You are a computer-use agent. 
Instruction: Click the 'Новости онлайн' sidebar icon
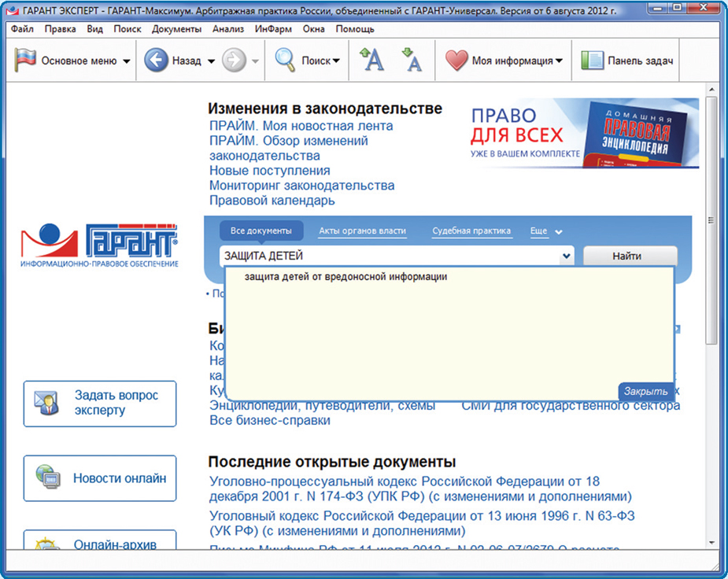tap(49, 478)
